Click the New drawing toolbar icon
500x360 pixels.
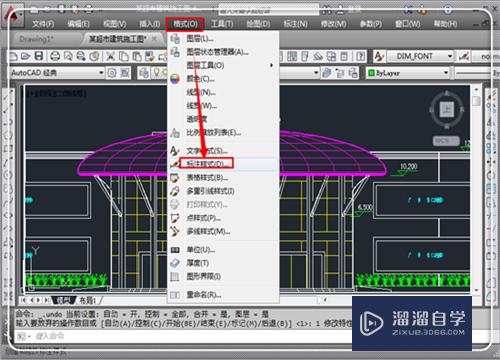point(13,56)
